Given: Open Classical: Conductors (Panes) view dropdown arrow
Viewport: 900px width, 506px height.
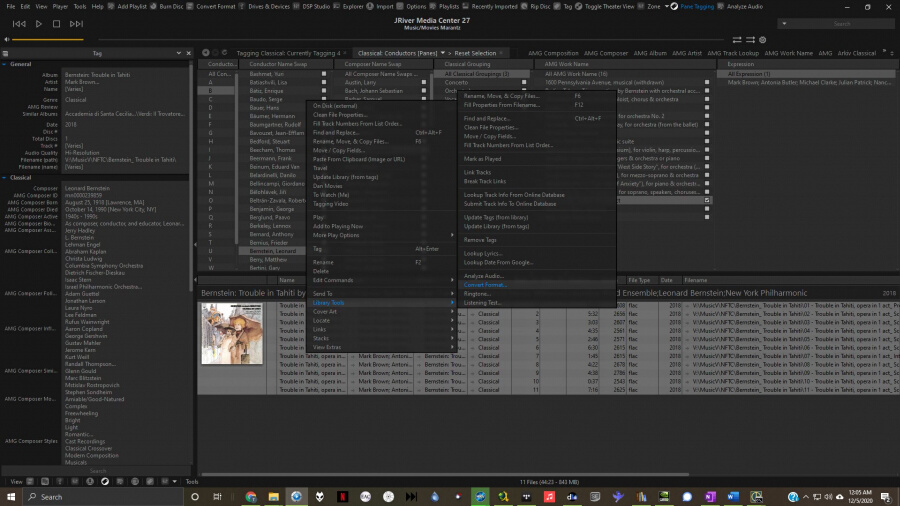Looking at the screenshot, I should tap(443, 53).
